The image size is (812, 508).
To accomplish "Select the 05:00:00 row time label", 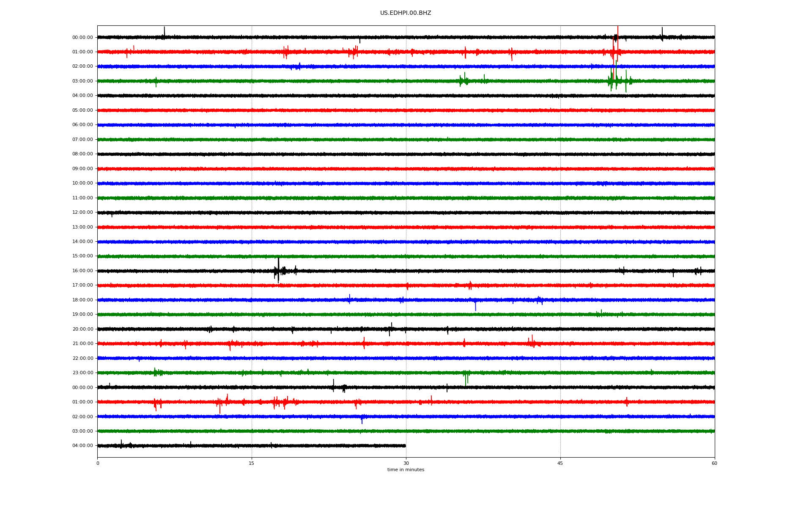I will pos(82,110).
